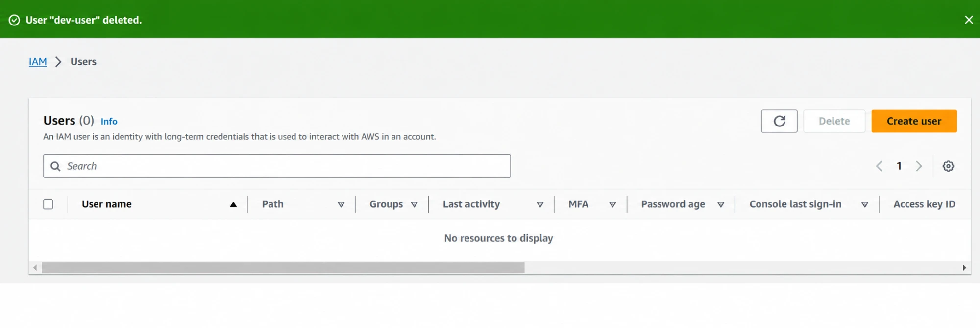Go to previous page arrow
Screen dimensions: 980x328
(x=879, y=166)
